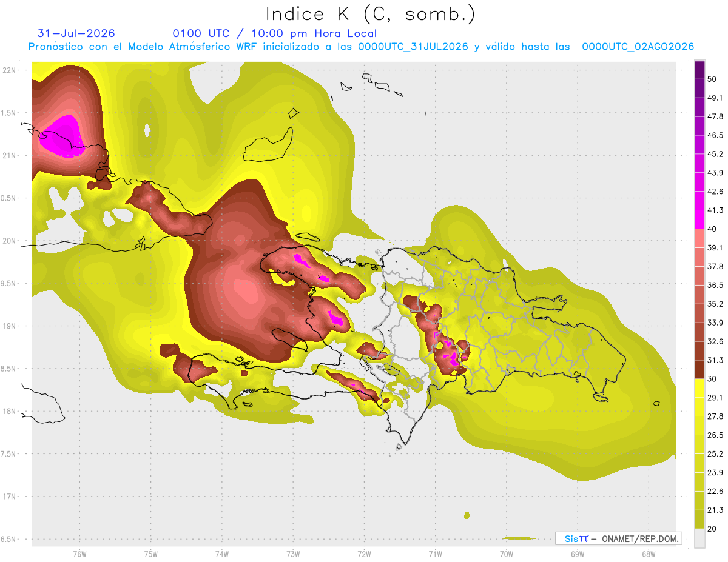Click the legend value "33.9"

(x=715, y=323)
